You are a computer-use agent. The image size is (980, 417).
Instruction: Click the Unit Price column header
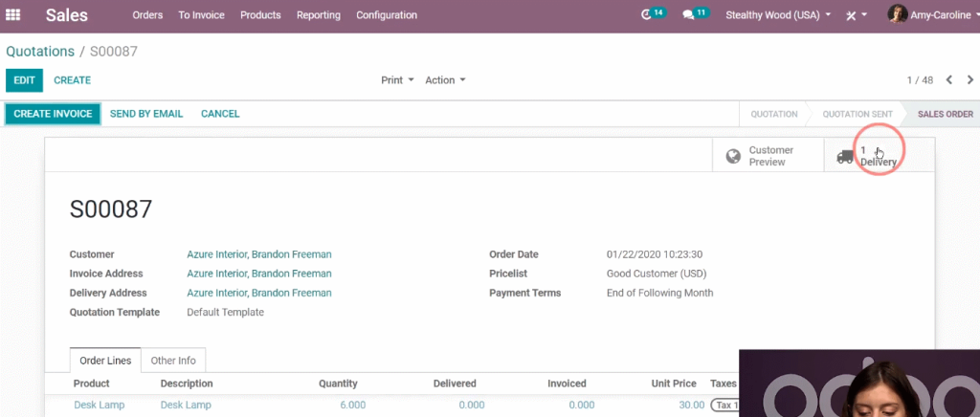coord(673,384)
